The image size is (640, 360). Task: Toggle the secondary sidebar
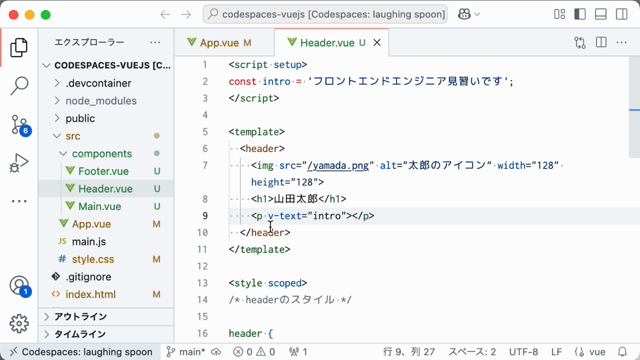click(x=622, y=14)
